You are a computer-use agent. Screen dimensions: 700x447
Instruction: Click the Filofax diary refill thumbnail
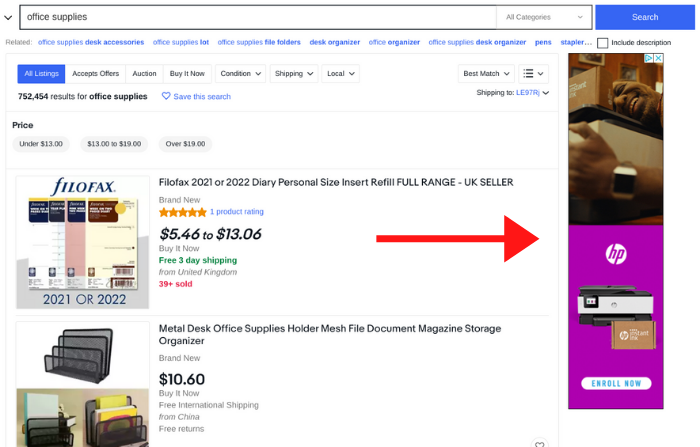coord(83,242)
